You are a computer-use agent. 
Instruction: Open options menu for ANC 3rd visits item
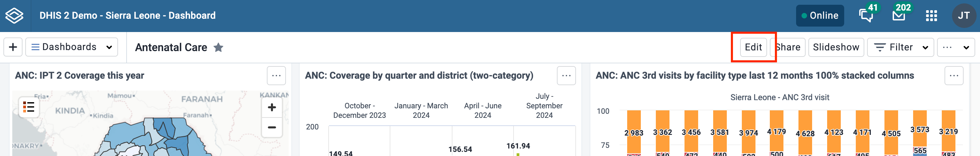click(x=954, y=76)
